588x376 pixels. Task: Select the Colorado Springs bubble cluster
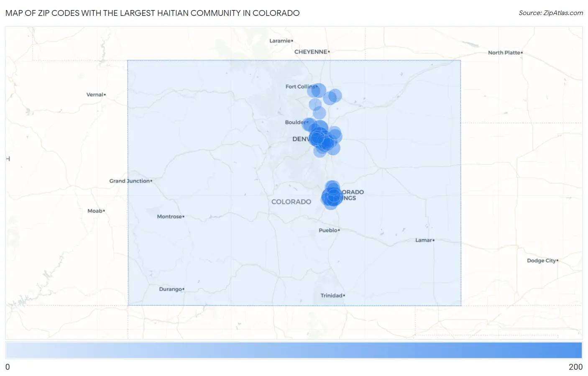332,195
